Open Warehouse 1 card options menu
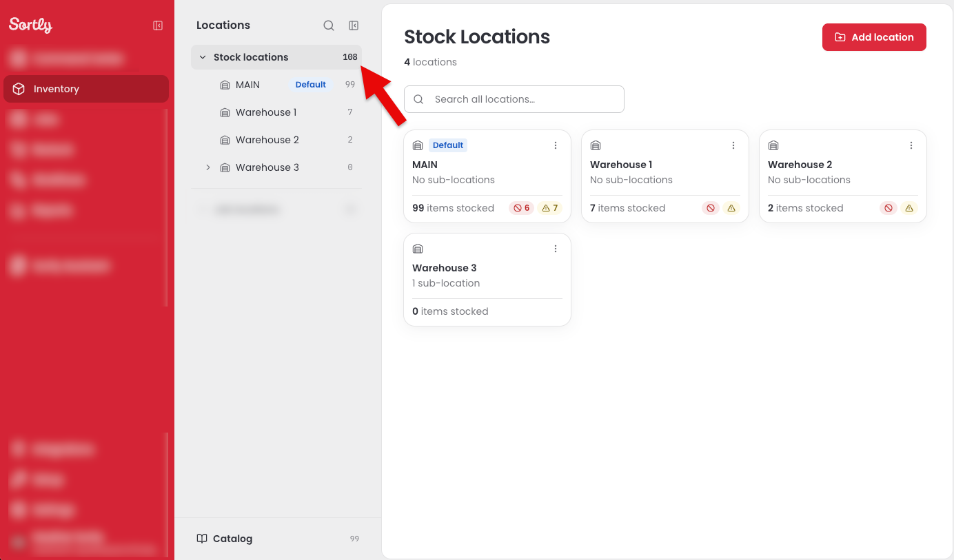This screenshot has width=954, height=560. pyautogui.click(x=733, y=145)
